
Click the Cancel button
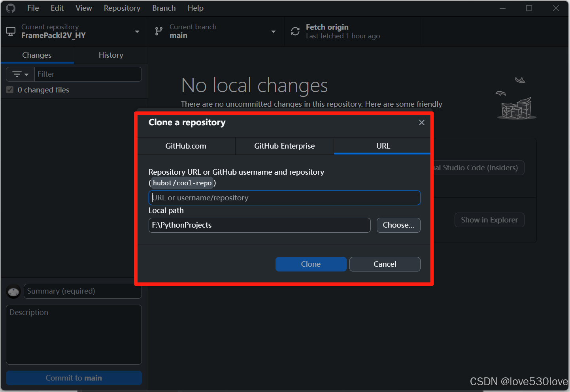385,264
